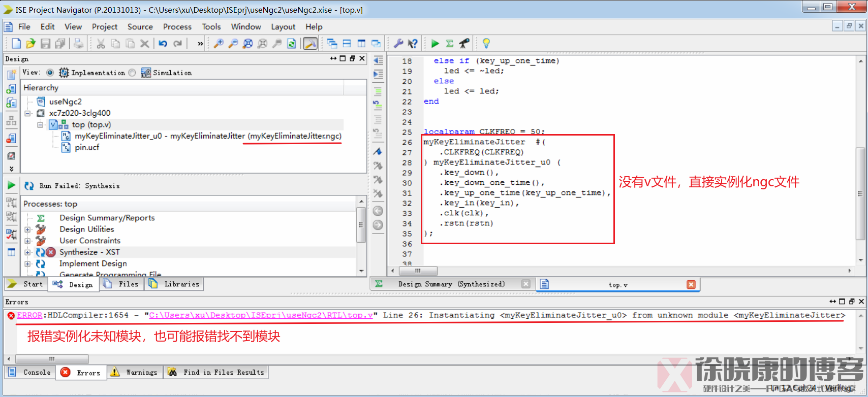The height and width of the screenshot is (397, 868).
Task: Collapse the xc7z020-3clg400 device node
Action: click(28, 113)
